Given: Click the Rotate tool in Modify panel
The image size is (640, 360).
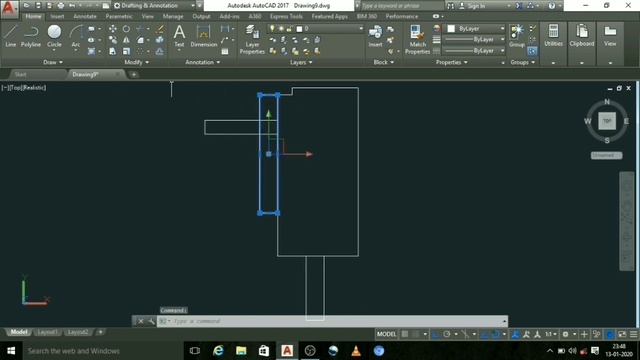Looking at the screenshot, I should (x=126, y=29).
